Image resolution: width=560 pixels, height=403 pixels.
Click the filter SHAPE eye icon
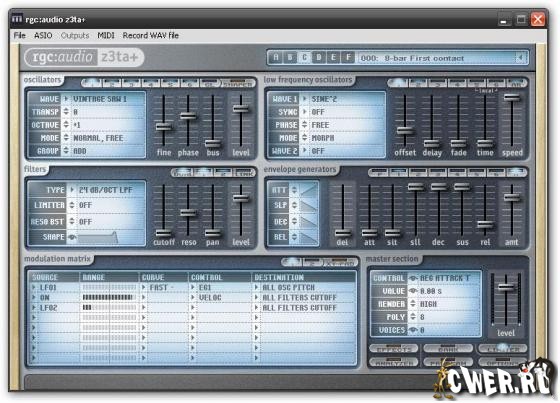click(72, 237)
